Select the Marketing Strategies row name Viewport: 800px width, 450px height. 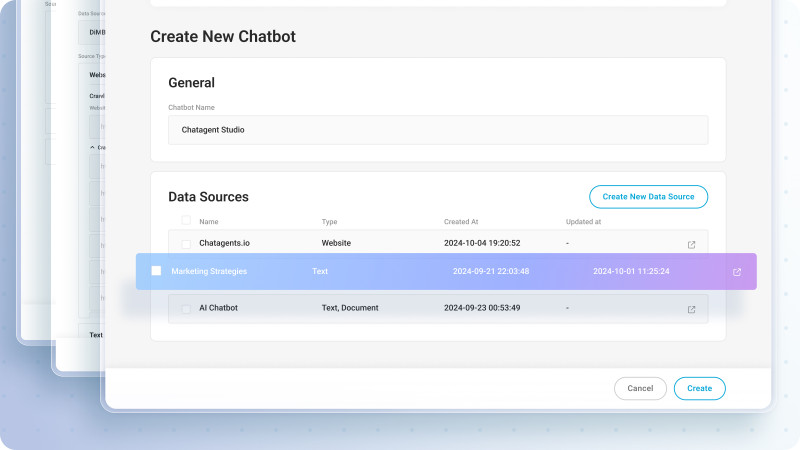tap(209, 271)
